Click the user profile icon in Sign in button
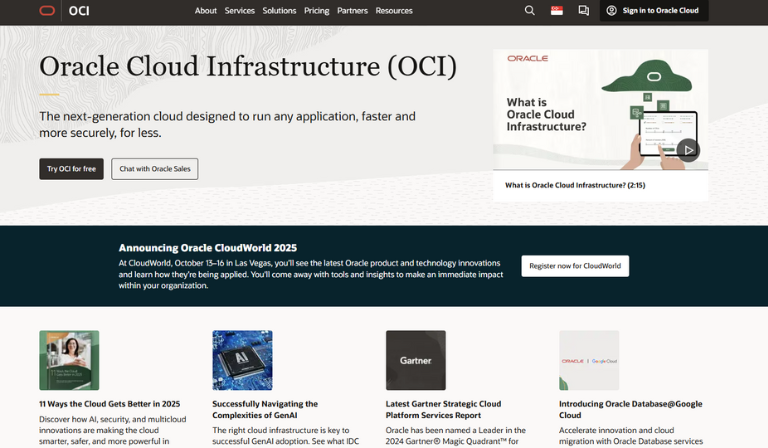The image size is (768, 448). pyautogui.click(x=611, y=10)
